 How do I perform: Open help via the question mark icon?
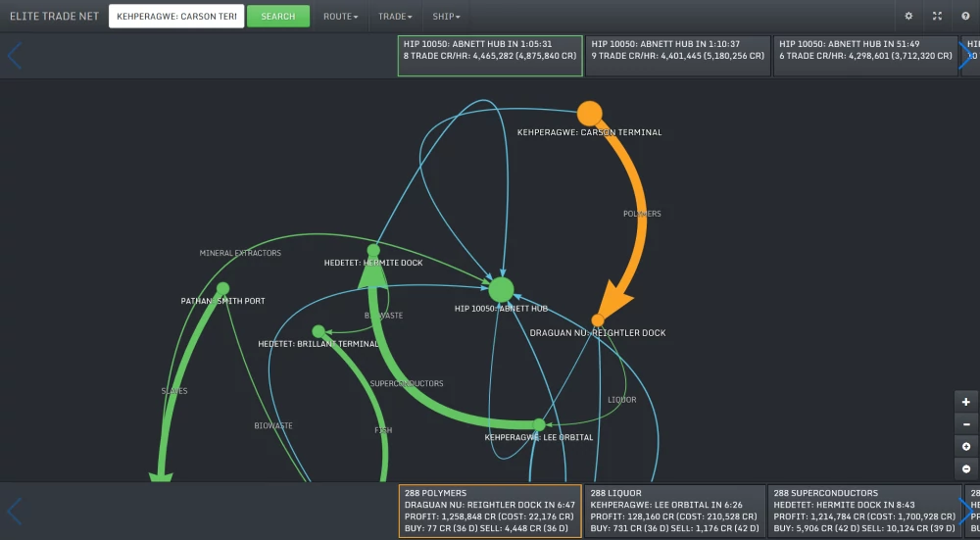click(965, 17)
